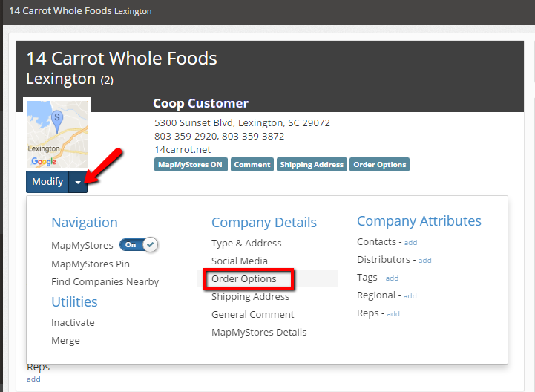Select MapMyStores Details option
Screen dimensions: 535x392
[x=259, y=333]
